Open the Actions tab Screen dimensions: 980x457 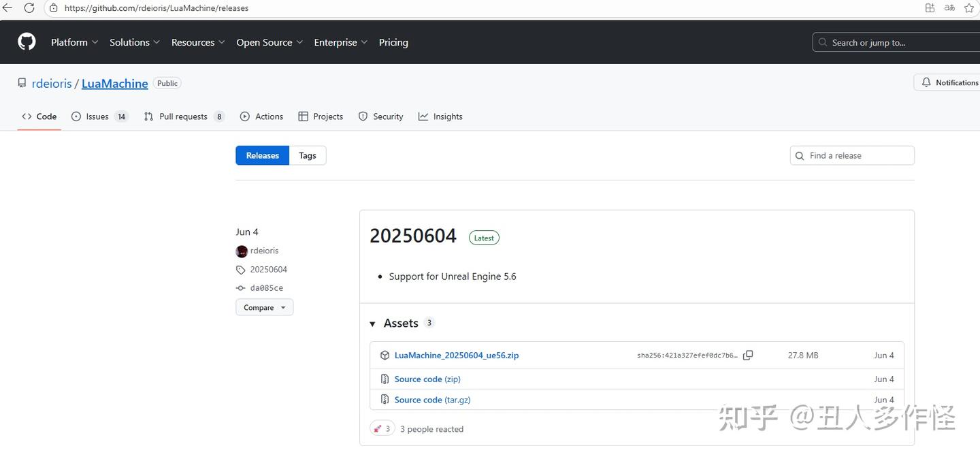[262, 116]
